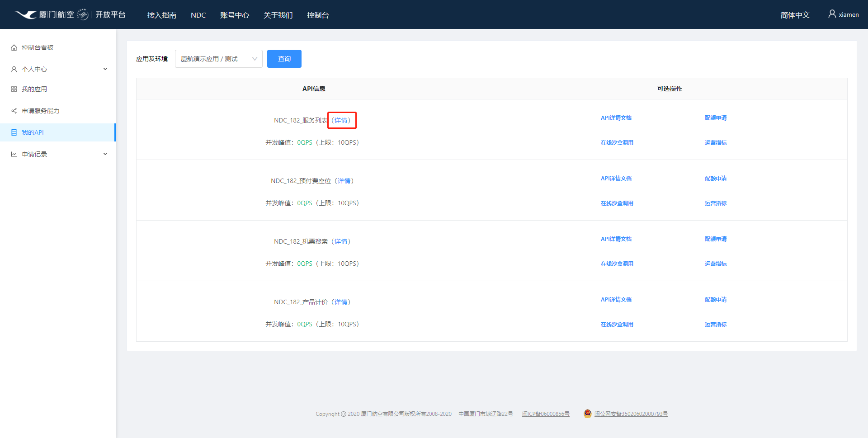Viewport: 868px width, 438px height.
Task: Open the 闽ICP备06000856号 footer link
Action: click(x=546, y=414)
